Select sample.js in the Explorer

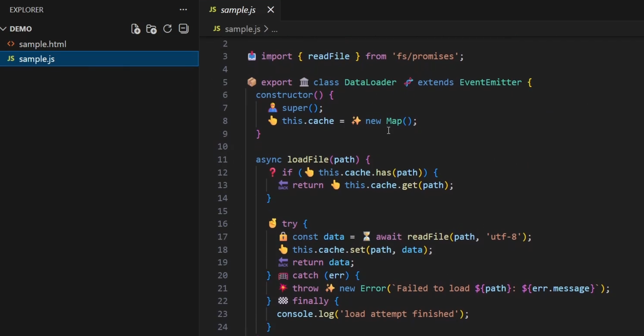point(37,59)
